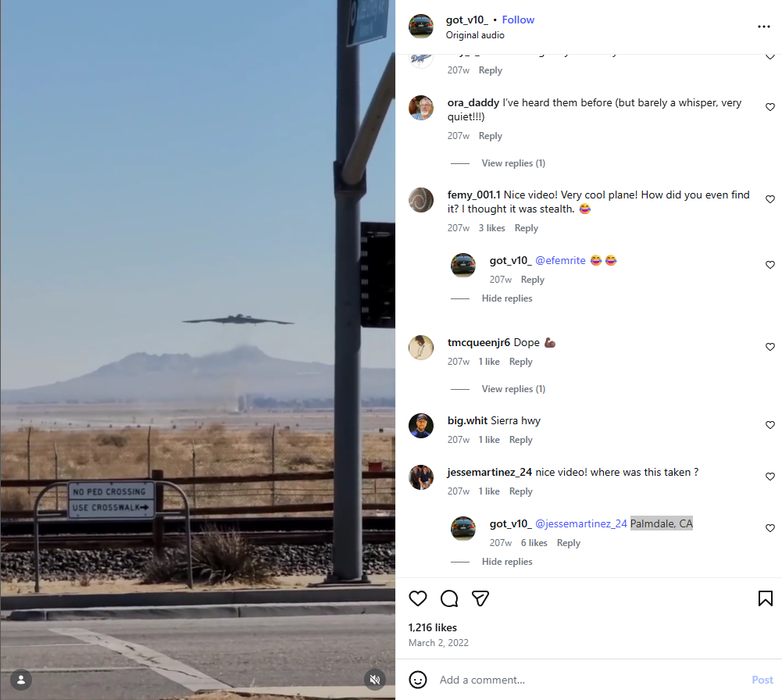782x700 pixels.
Task: Open the @efemrite mention link
Action: (560, 260)
